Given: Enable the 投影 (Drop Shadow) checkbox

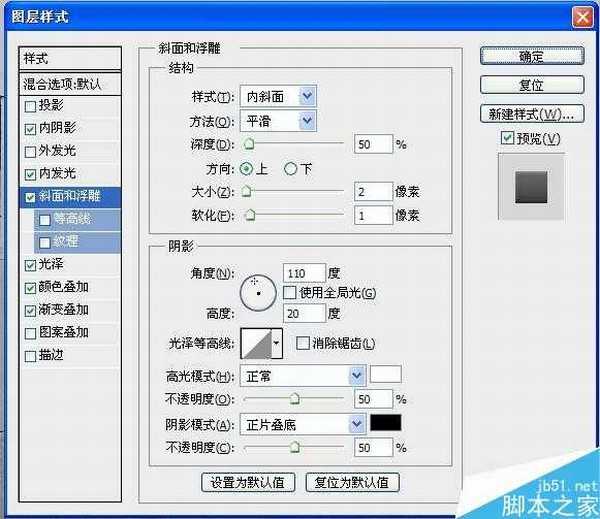Looking at the screenshot, I should pyautogui.click(x=30, y=106).
